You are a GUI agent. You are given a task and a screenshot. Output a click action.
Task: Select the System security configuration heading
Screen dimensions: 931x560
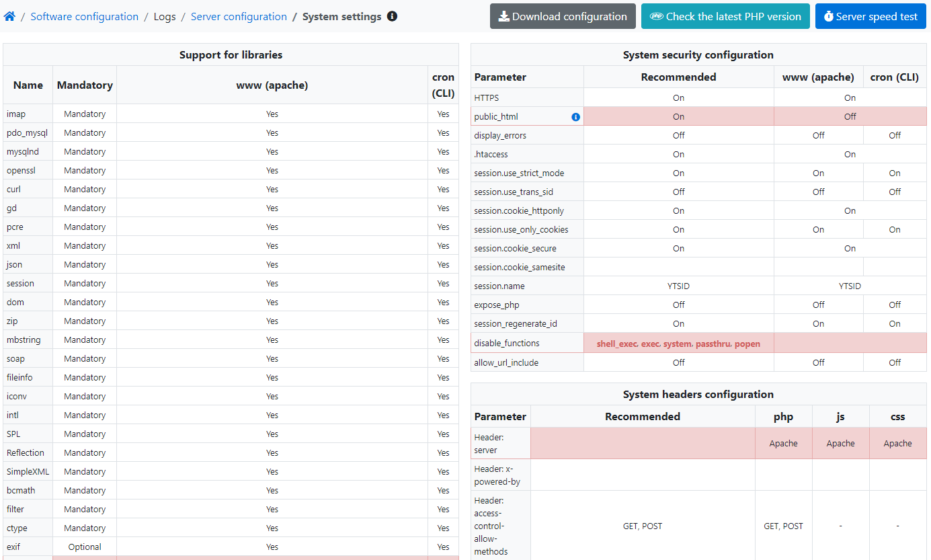click(698, 54)
